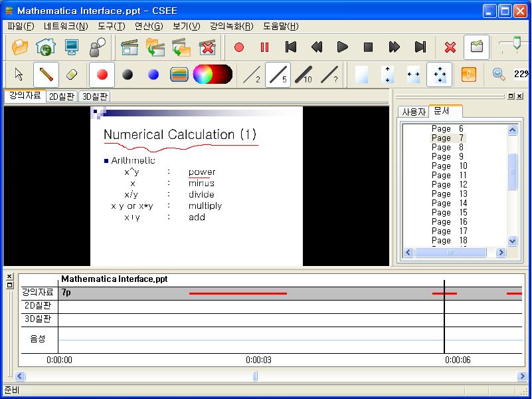Open the rainbow color picker

click(212, 74)
